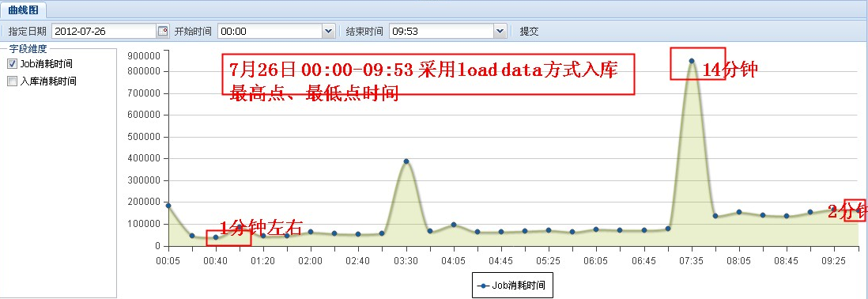Switch to the 曲线图 tab

23,9
